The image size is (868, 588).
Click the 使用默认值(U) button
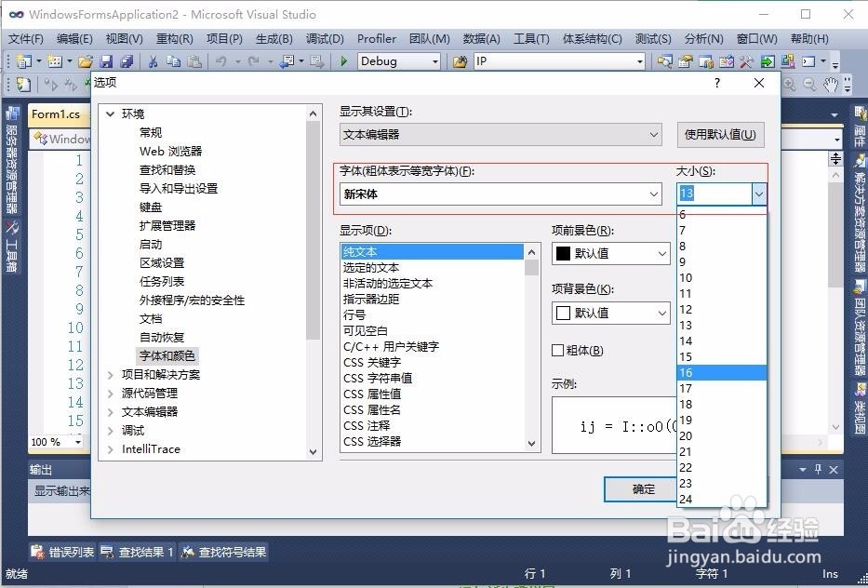click(x=720, y=135)
